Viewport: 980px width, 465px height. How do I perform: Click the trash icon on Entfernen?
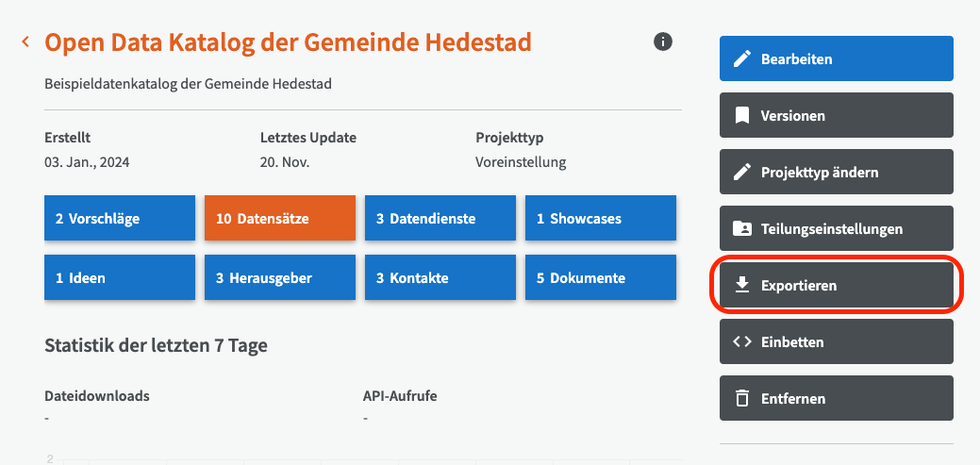(742, 399)
